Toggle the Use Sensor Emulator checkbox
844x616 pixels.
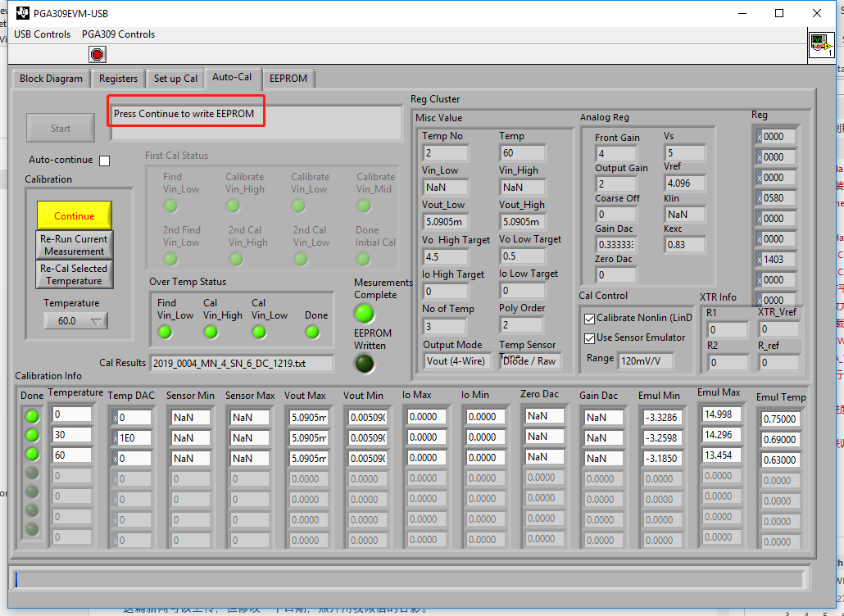(x=589, y=337)
